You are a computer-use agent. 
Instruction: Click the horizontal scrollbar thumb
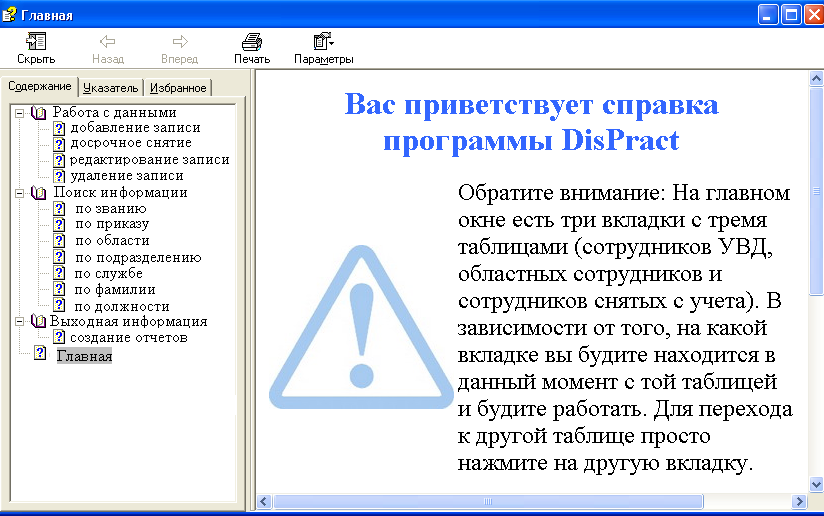(x=488, y=502)
